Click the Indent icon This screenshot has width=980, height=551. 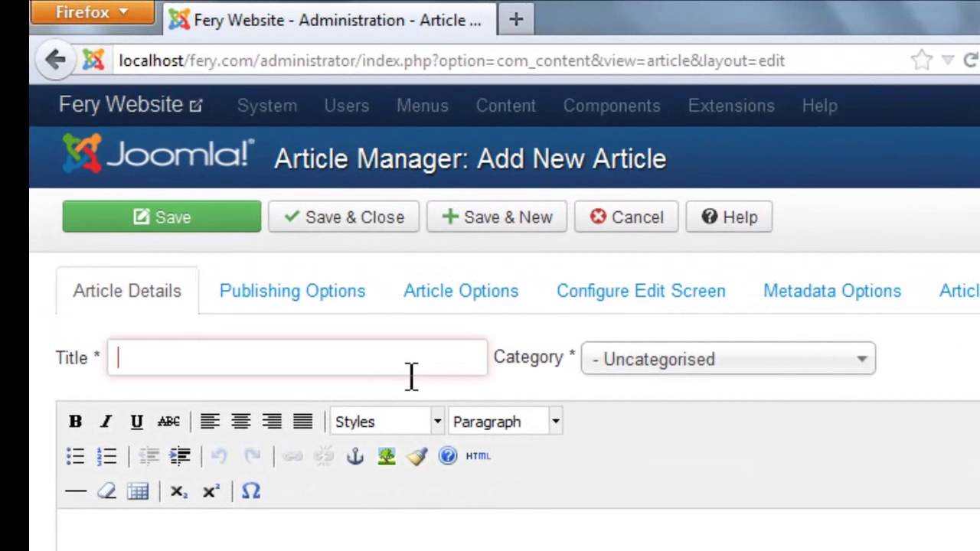pyautogui.click(x=180, y=457)
